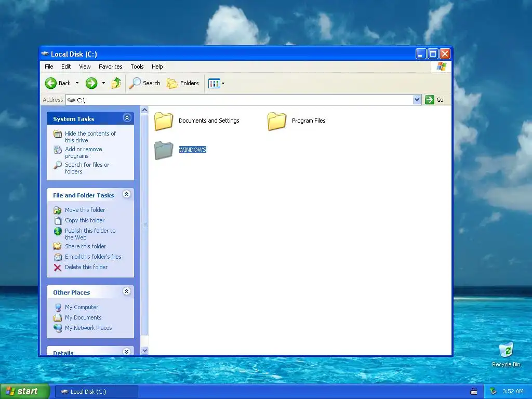Toggle the Folders pane button
The height and width of the screenshot is (399, 532).
point(182,83)
